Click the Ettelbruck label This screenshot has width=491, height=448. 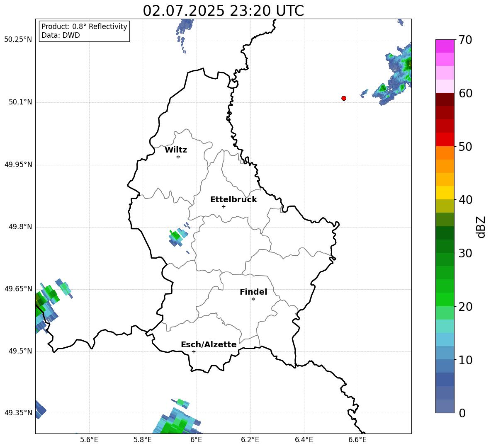click(x=233, y=200)
